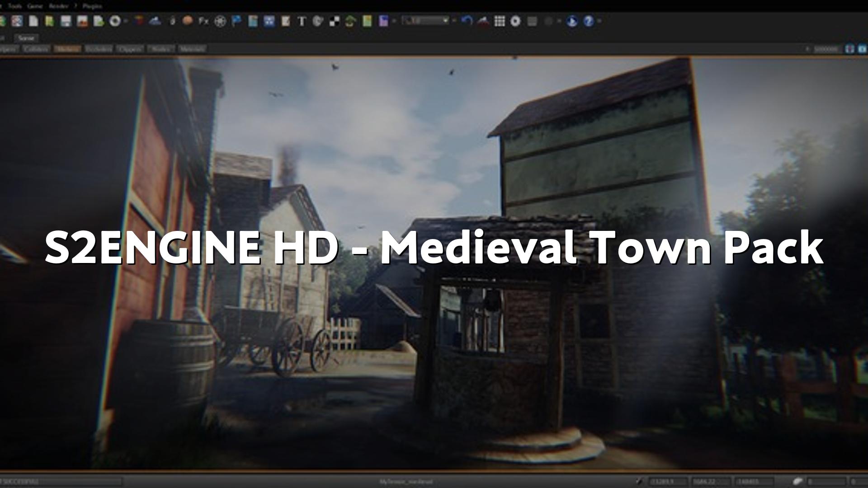This screenshot has width=868, height=488.
Task: Click the orange sphere icon
Action: click(x=188, y=21)
